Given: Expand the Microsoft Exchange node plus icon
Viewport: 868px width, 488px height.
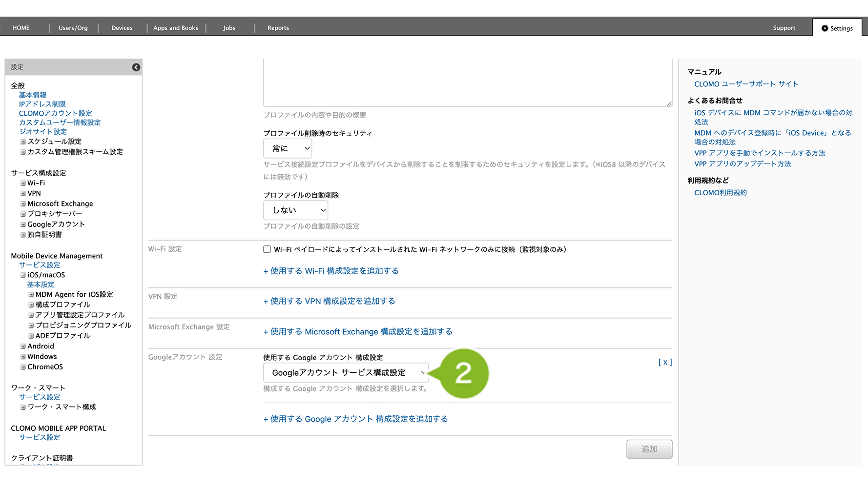Looking at the screenshot, I should coord(23,204).
